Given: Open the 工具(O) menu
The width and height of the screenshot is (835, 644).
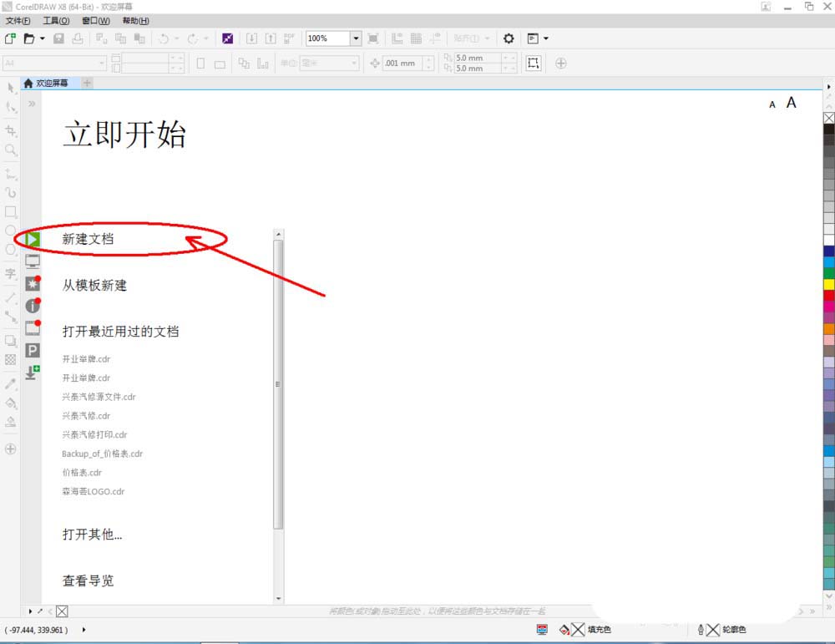Looking at the screenshot, I should 56,21.
